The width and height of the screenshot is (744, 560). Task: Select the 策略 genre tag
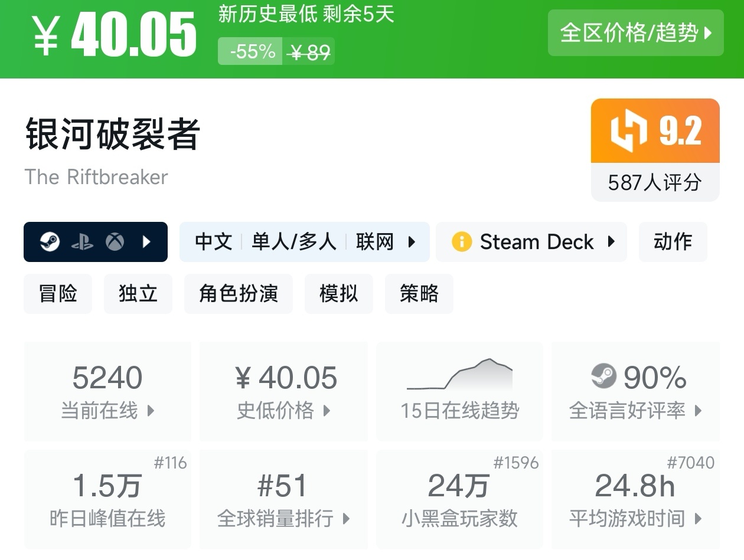tap(419, 293)
